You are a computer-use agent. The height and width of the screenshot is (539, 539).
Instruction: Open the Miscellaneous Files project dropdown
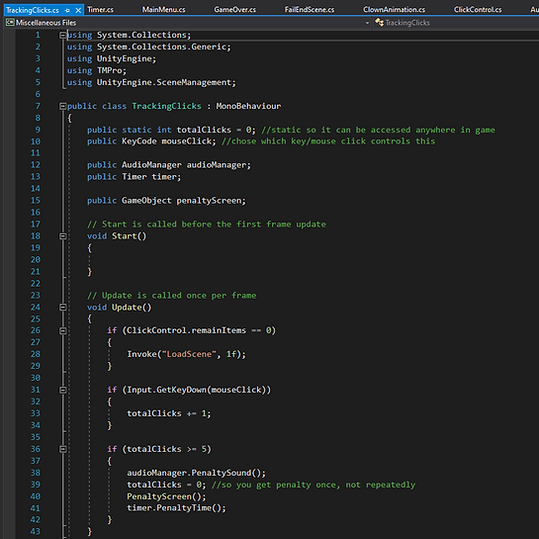[367, 23]
